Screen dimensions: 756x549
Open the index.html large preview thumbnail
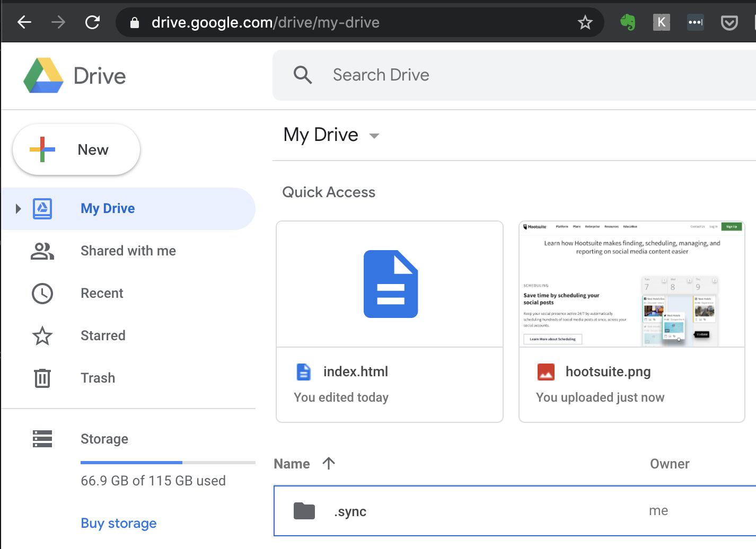coord(390,284)
